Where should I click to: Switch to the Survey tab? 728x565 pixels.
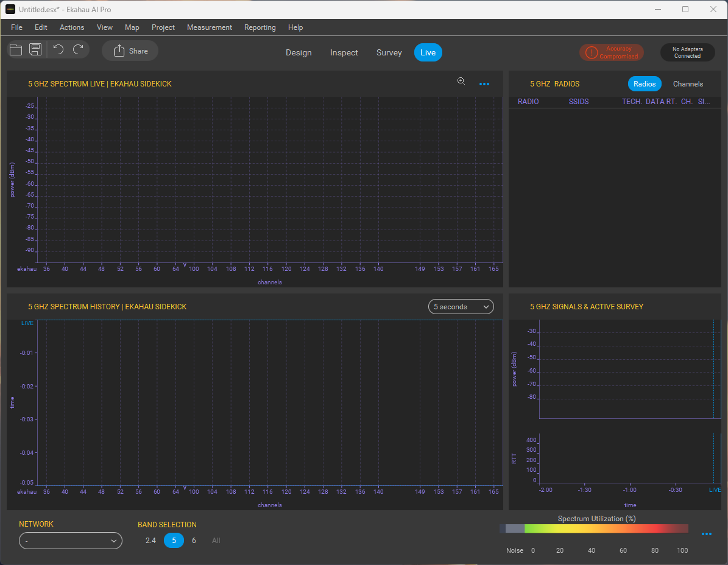389,52
